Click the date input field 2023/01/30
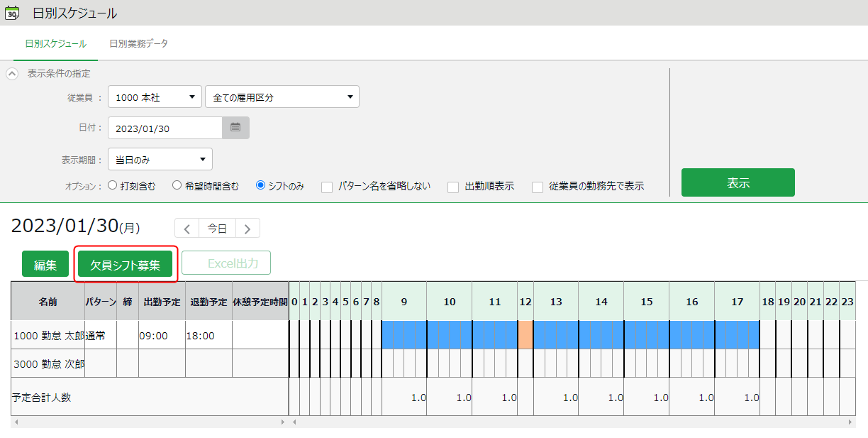 165,128
